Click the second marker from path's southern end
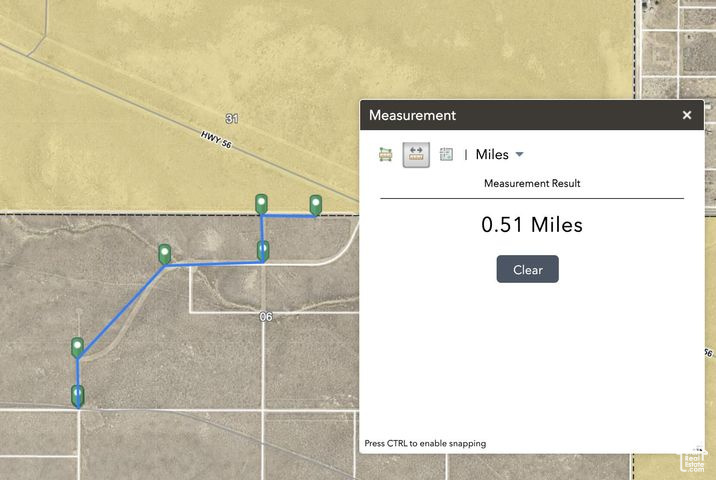This screenshot has height=480, width=716. [78, 348]
